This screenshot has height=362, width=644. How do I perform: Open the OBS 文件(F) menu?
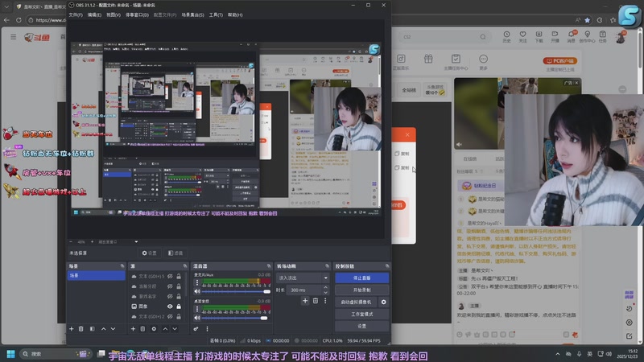pos(76,14)
